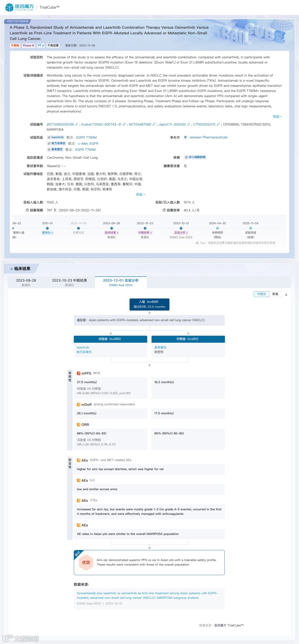Select the 2023-12-01 亚组分析 tab
Image resolution: width=299 pixels, height=644 pixels.
pos(121,282)
